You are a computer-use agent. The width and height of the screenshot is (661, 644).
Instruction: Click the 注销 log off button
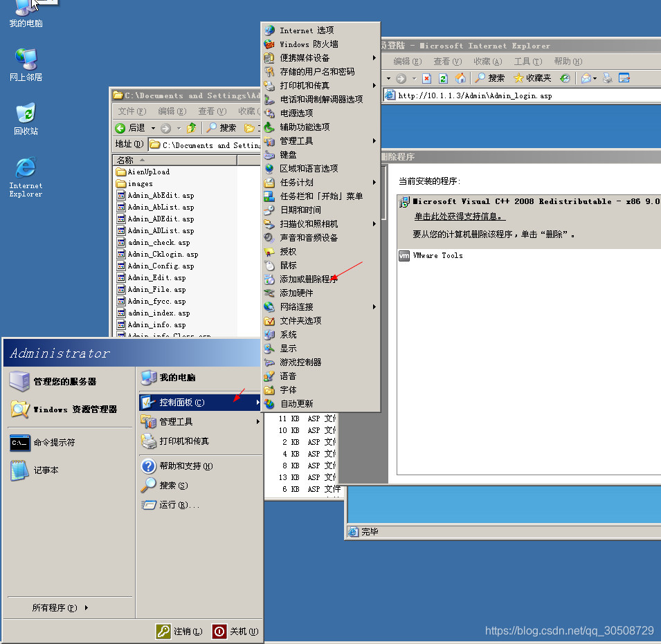[179, 631]
